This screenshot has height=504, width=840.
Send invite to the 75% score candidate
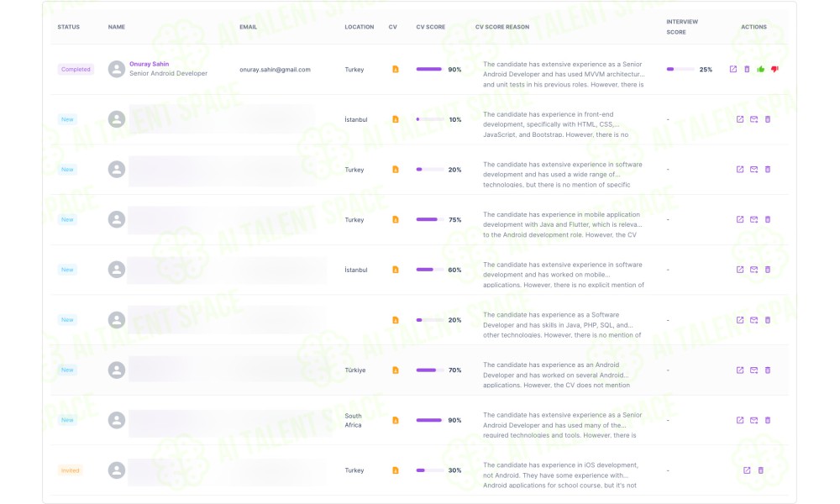click(x=753, y=219)
